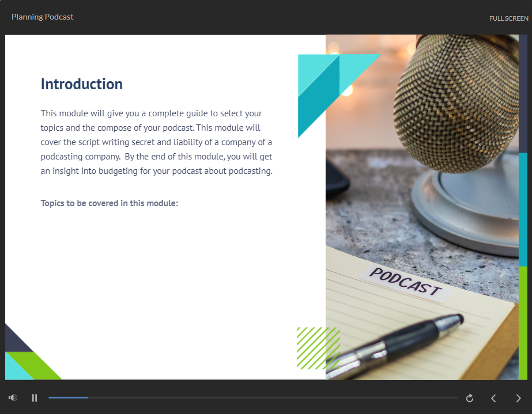Mute the audio with the speaker icon
The image size is (532, 414).
tap(13, 398)
